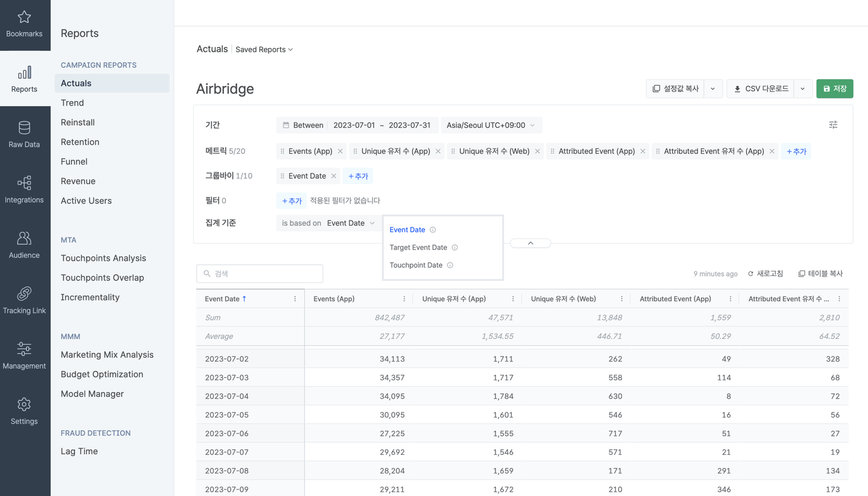Viewport: 868px width, 496px height.
Task: Open the Active Users report
Action: tap(86, 201)
